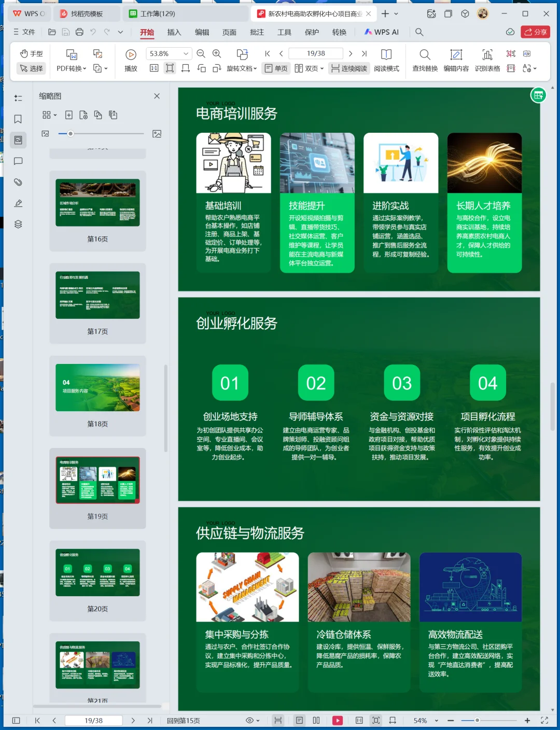The image size is (560, 730).
Task: Open the 批注 ribbon tab
Action: click(257, 32)
